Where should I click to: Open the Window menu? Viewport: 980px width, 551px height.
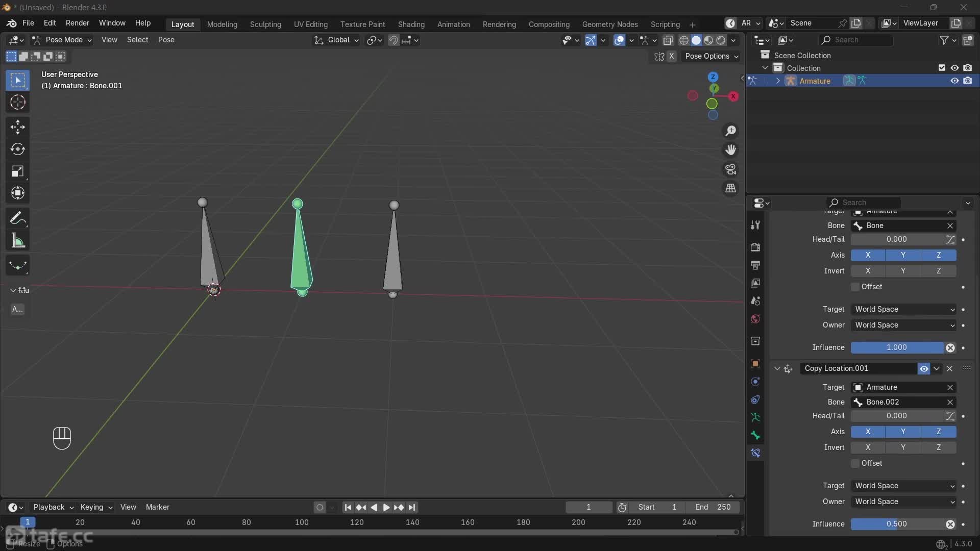click(x=112, y=23)
